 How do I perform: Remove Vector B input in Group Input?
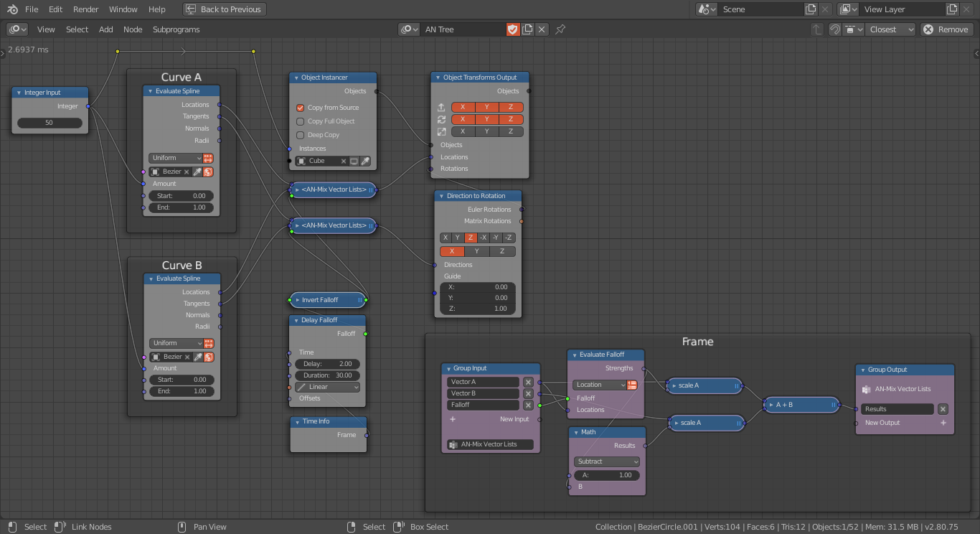pos(528,393)
